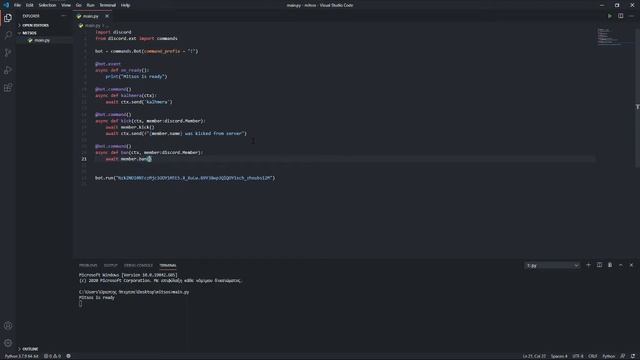Split the editor to the right

pos(620,16)
